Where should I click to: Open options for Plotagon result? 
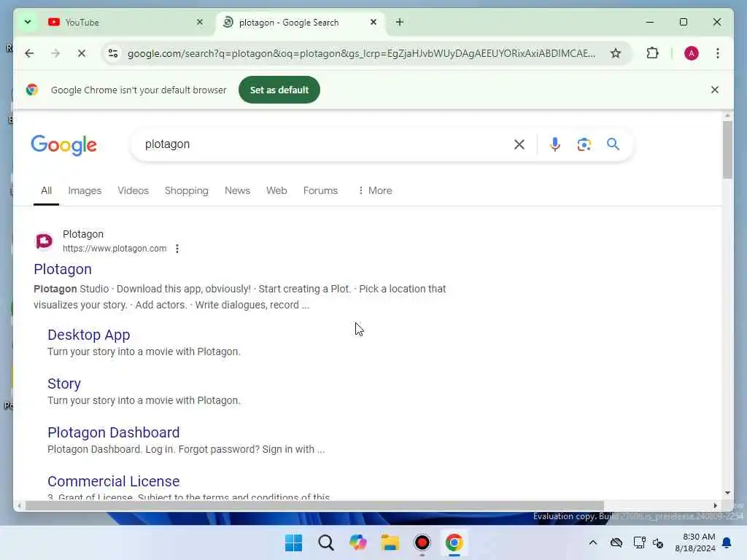pyautogui.click(x=177, y=249)
